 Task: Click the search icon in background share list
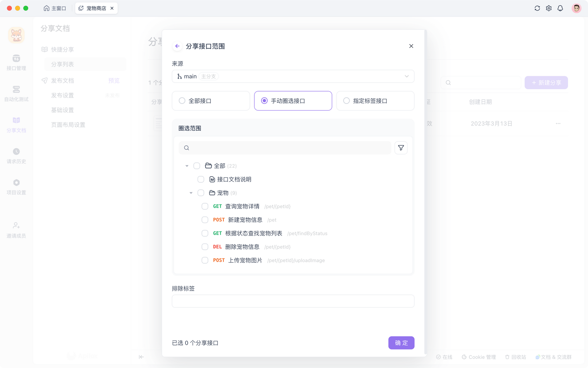pyautogui.click(x=448, y=83)
